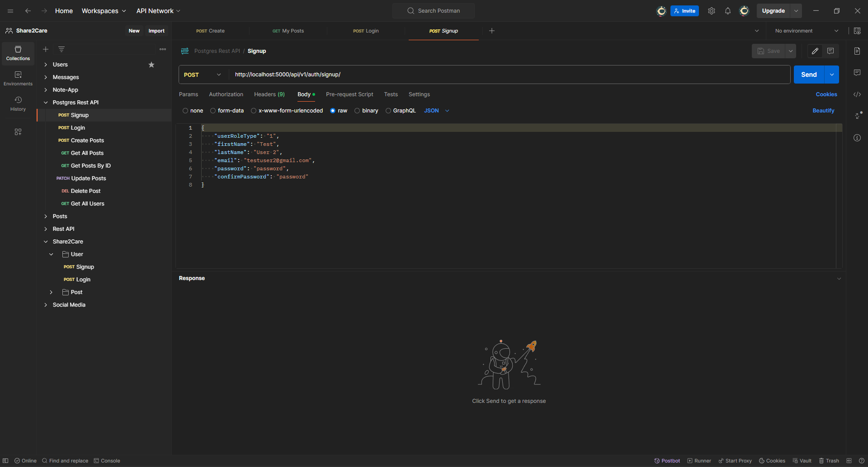The height and width of the screenshot is (467, 868).
Task: Open Runner in status bar
Action: [x=699, y=461]
